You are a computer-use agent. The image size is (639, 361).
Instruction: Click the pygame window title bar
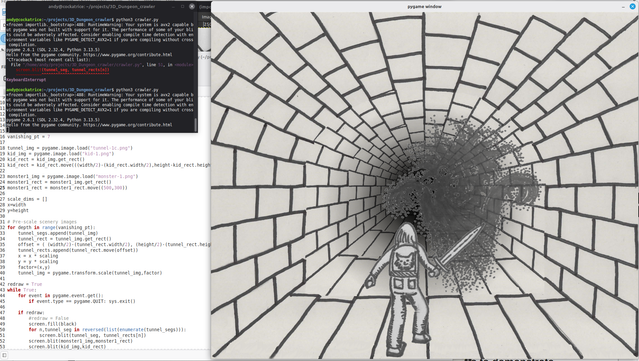coord(424,7)
